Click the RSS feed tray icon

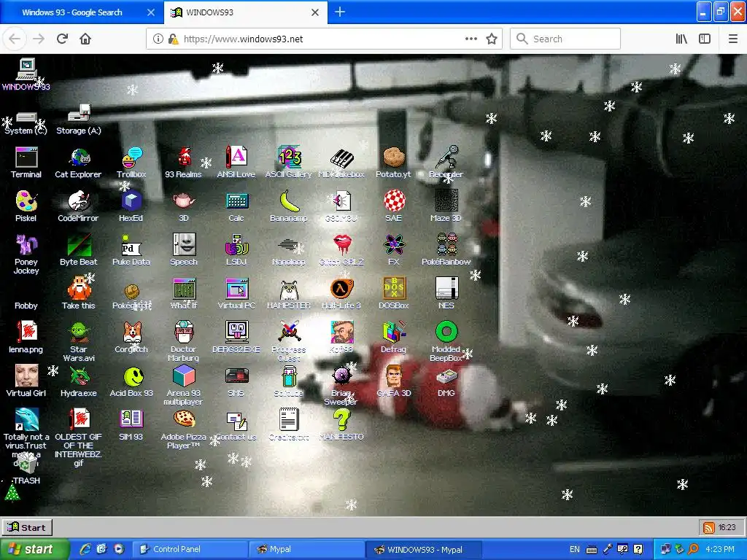tap(709, 528)
